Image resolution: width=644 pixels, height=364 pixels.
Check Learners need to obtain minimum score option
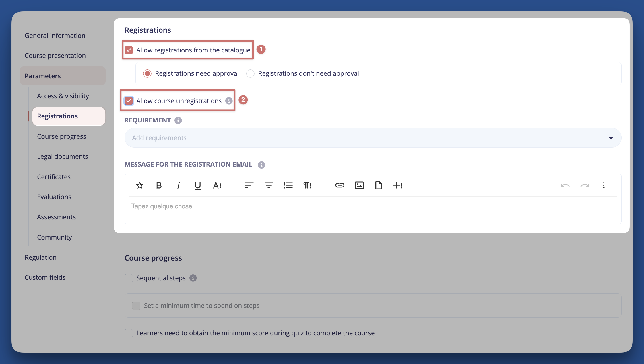tap(129, 333)
